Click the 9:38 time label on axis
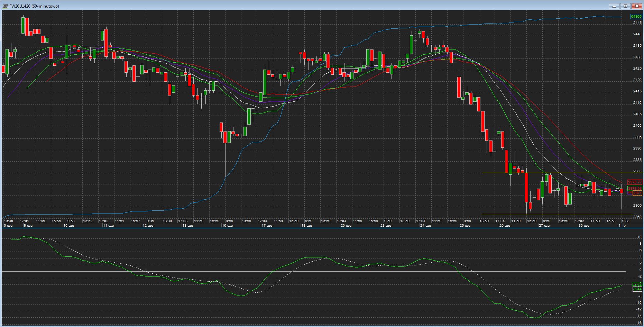Viewport: 644px width, 327px height. click(x=625, y=221)
